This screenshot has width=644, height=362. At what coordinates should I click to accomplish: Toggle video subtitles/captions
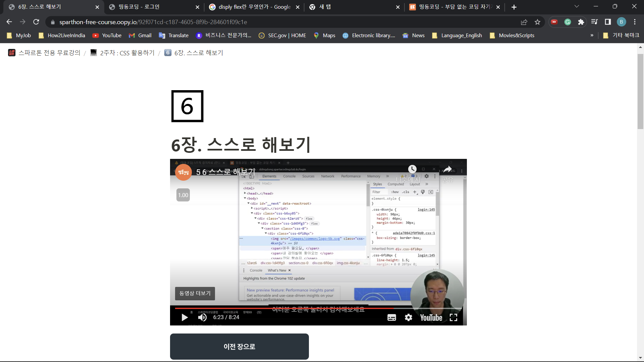391,317
